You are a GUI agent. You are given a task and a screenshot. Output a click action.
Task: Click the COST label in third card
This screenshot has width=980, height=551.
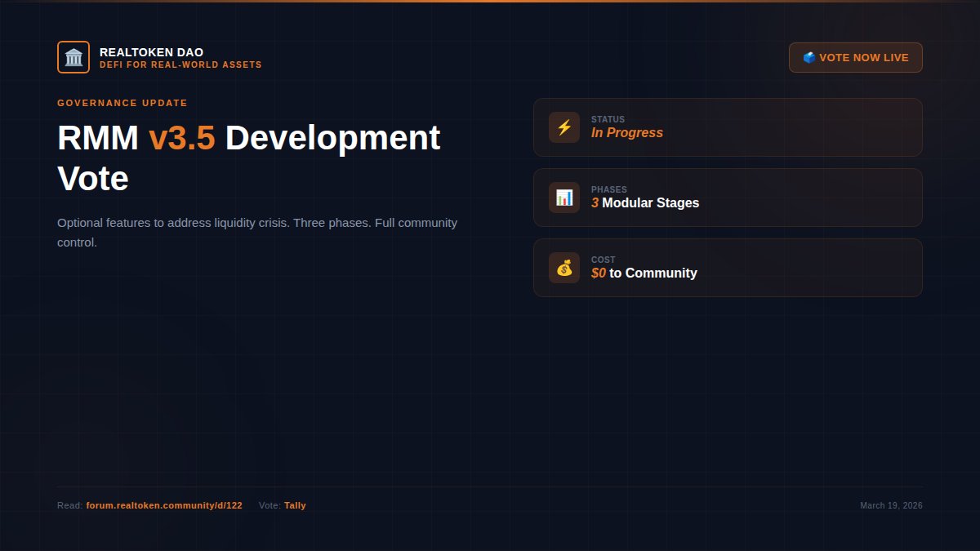604,260
